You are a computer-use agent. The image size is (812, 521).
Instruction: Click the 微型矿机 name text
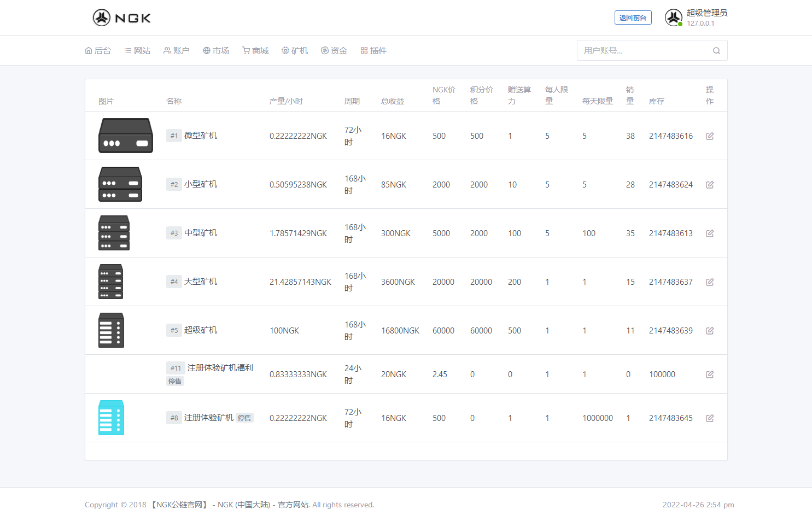click(201, 136)
